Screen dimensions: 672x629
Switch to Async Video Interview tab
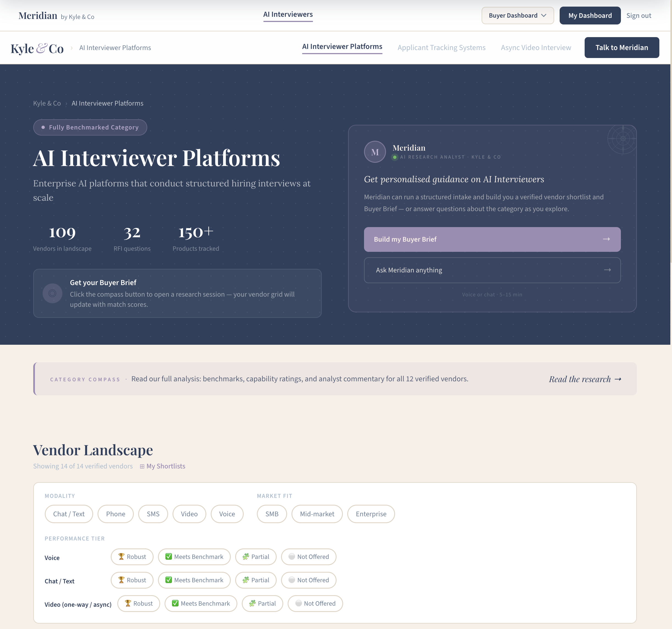pyautogui.click(x=536, y=48)
